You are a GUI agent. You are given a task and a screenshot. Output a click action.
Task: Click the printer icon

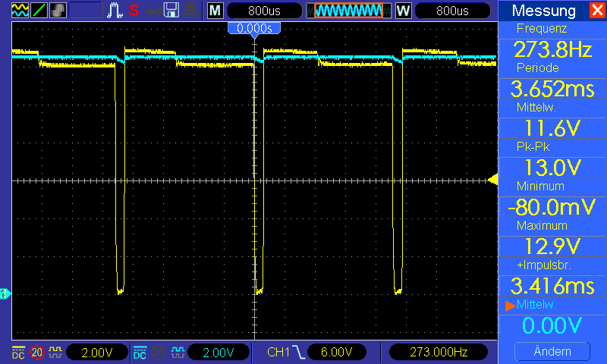tap(191, 11)
